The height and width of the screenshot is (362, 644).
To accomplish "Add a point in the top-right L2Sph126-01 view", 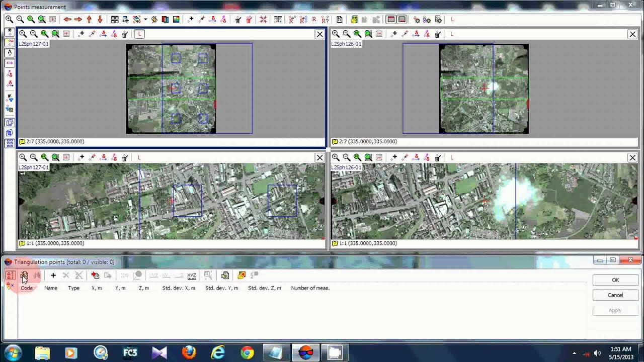I will click(394, 34).
